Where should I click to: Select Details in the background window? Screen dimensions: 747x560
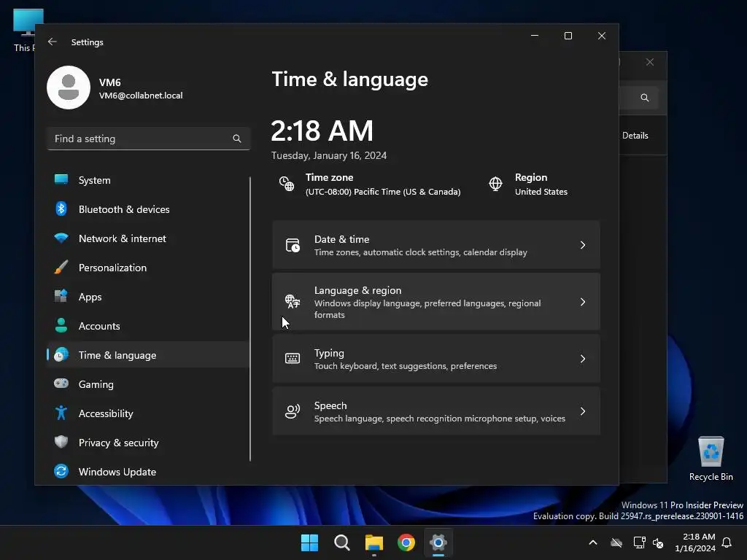635,136
